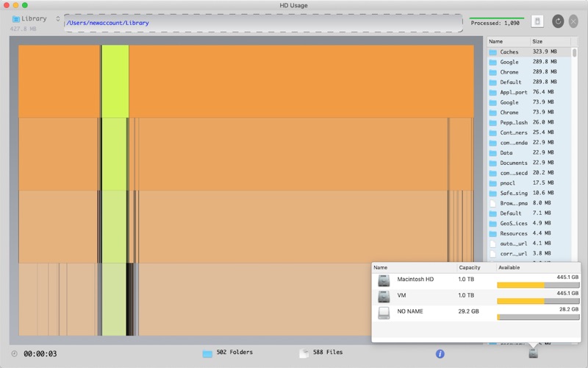Click the Processed: 1,090 progress indicator

(x=497, y=22)
